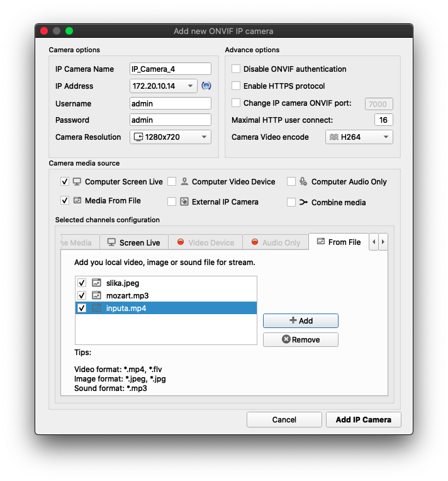This screenshot has height=481, width=448.
Task: Click the microphone icon beside Computer Audio Only
Action: (303, 181)
